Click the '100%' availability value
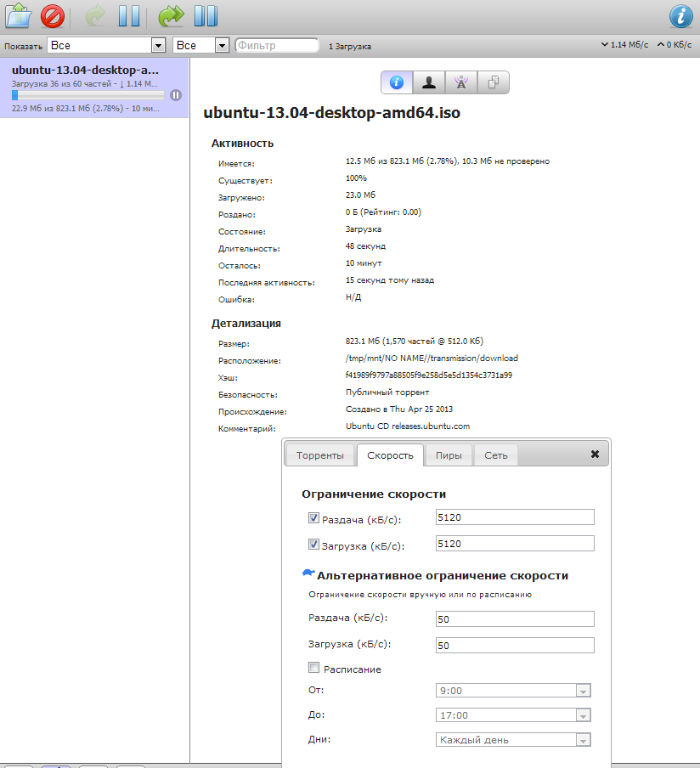The width and height of the screenshot is (700, 768). (356, 178)
